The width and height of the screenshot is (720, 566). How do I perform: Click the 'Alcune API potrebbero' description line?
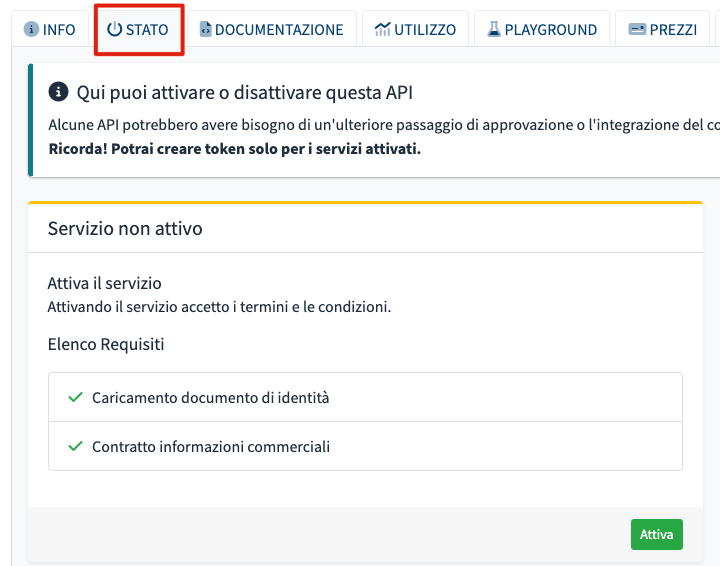pyautogui.click(x=380, y=125)
